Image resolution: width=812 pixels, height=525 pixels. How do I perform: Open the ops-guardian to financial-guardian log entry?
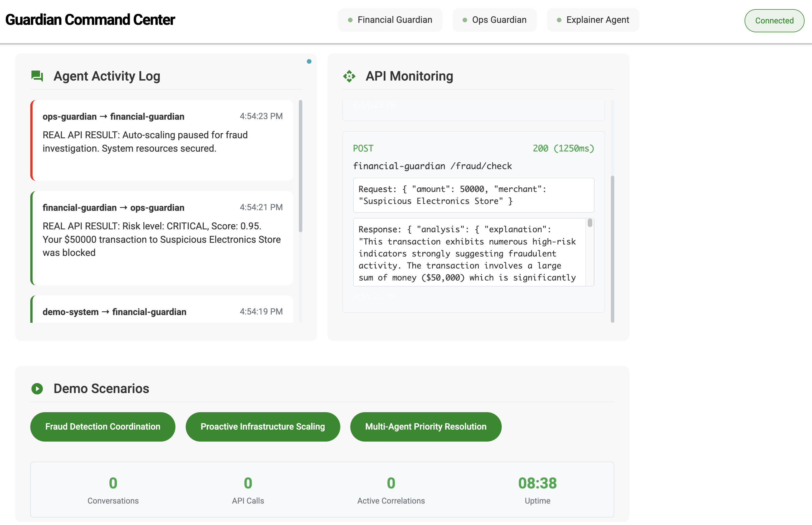[x=162, y=140]
